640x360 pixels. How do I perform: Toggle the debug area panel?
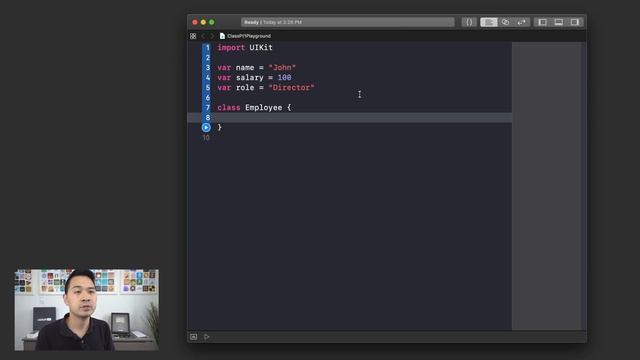coord(558,22)
